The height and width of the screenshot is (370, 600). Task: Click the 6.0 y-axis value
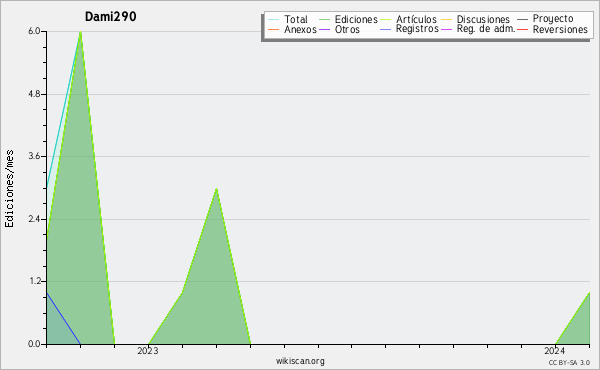(x=34, y=31)
